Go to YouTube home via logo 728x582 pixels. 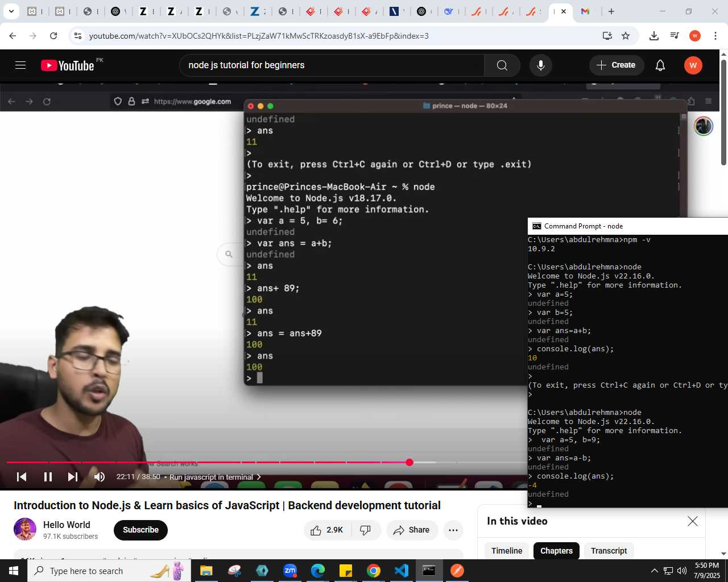click(x=68, y=65)
